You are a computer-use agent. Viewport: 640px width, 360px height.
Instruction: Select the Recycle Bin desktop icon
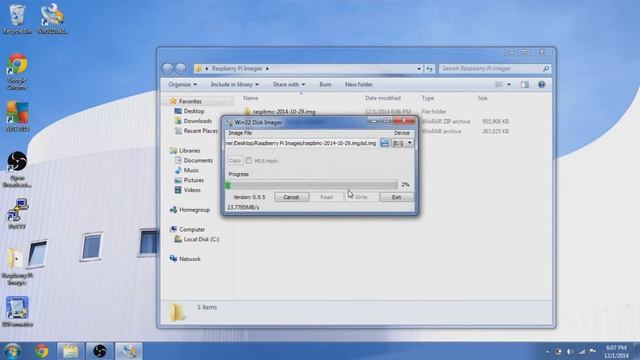click(x=17, y=19)
